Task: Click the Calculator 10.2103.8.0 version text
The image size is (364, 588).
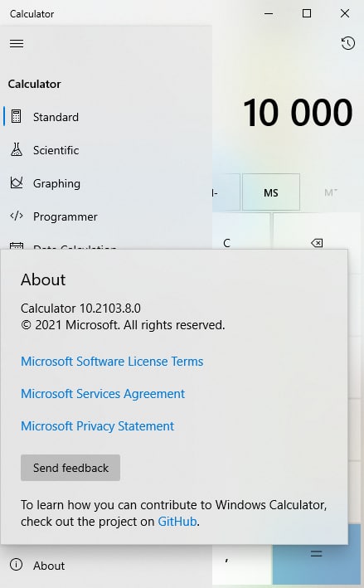Action: coord(80,309)
